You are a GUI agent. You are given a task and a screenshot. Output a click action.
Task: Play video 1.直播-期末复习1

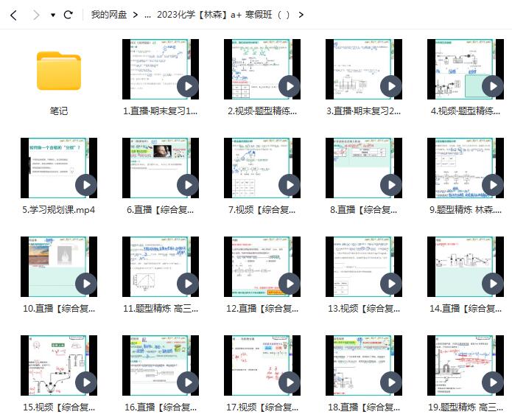point(188,86)
